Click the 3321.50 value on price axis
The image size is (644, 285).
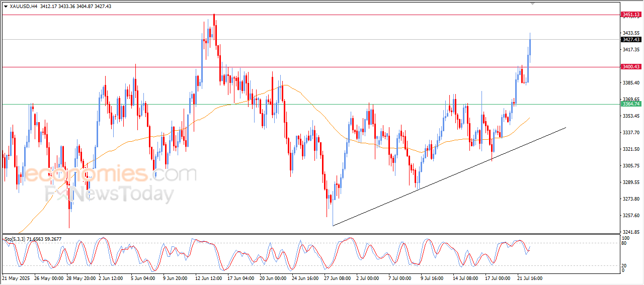coord(631,149)
